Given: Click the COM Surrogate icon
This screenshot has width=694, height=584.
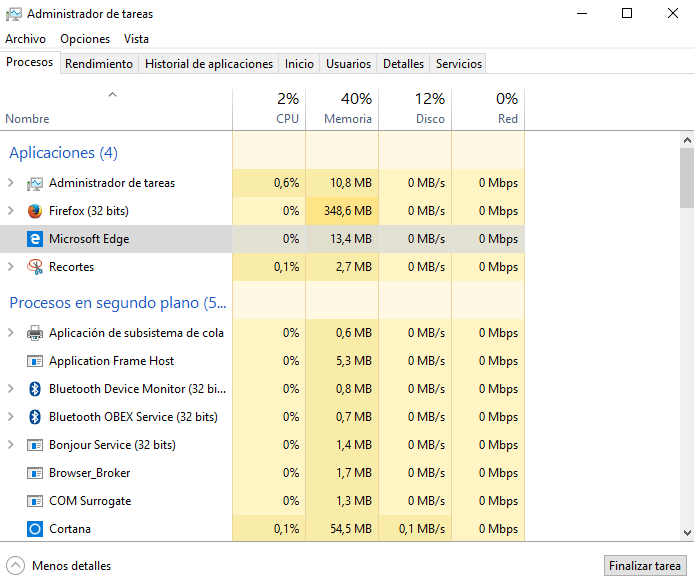Looking at the screenshot, I should 35,501.
